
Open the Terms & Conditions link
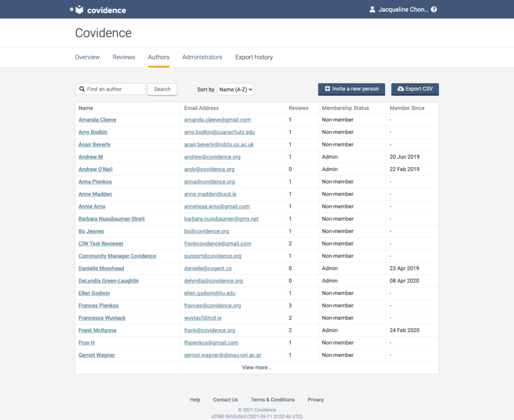coord(273,400)
